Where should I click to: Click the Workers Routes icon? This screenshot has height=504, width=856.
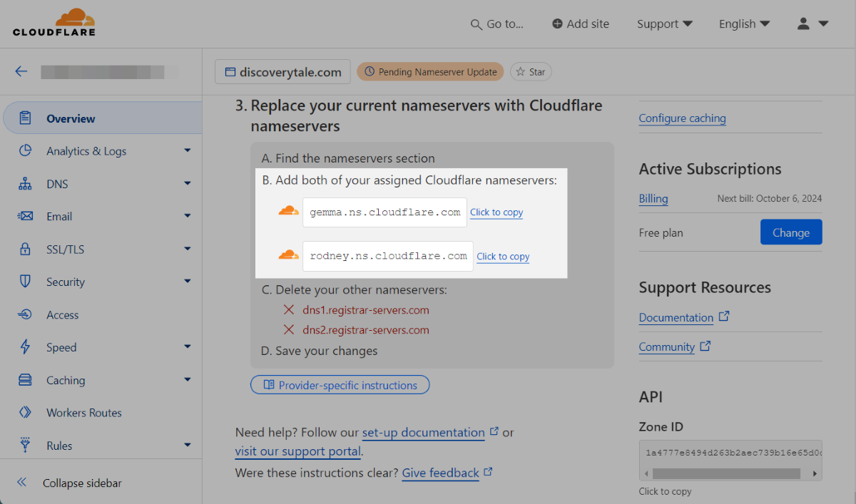click(26, 413)
